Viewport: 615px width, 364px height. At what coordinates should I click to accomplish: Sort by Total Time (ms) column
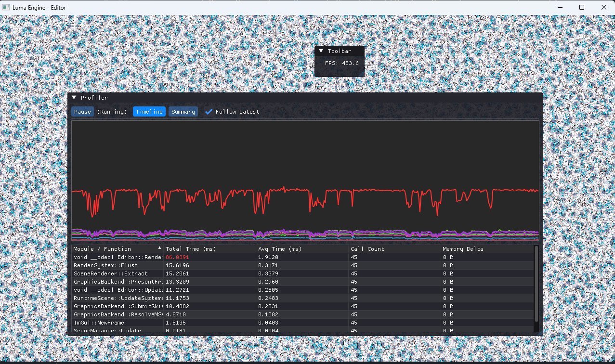(x=191, y=249)
